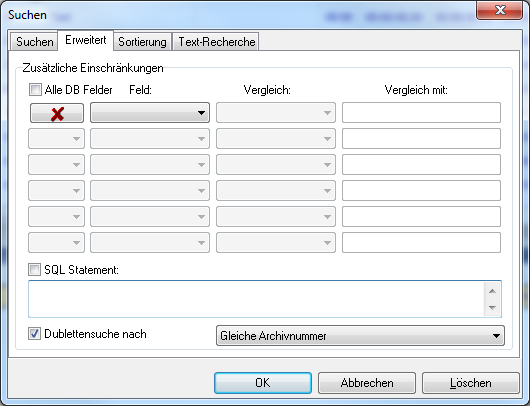
Task: Switch to the Suchen tab
Action: point(34,42)
